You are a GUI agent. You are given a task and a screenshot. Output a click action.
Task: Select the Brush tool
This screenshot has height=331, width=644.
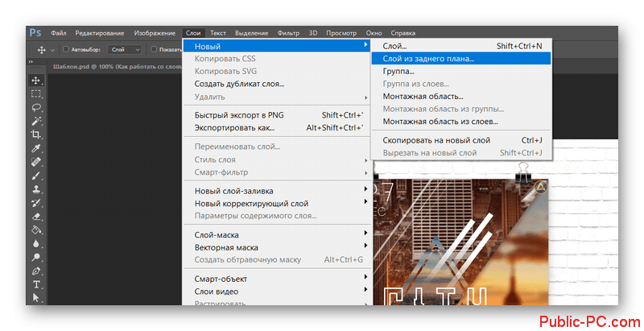pyautogui.click(x=36, y=175)
